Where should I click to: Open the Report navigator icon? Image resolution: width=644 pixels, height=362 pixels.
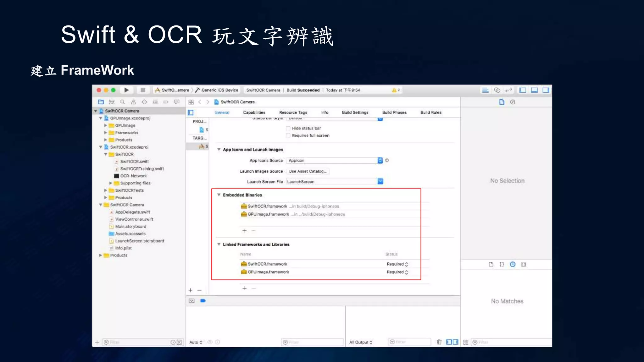(x=177, y=102)
